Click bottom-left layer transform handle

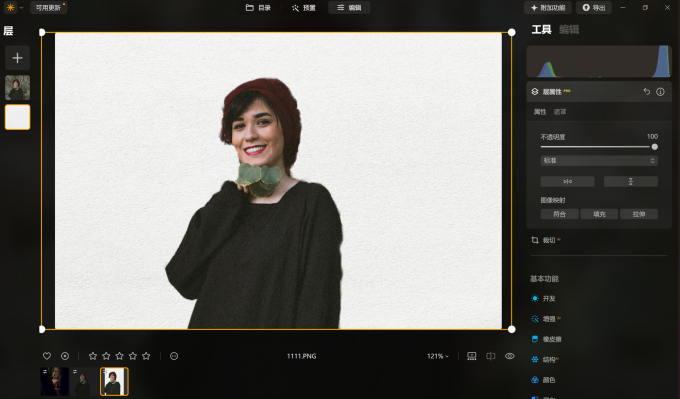[x=42, y=329]
